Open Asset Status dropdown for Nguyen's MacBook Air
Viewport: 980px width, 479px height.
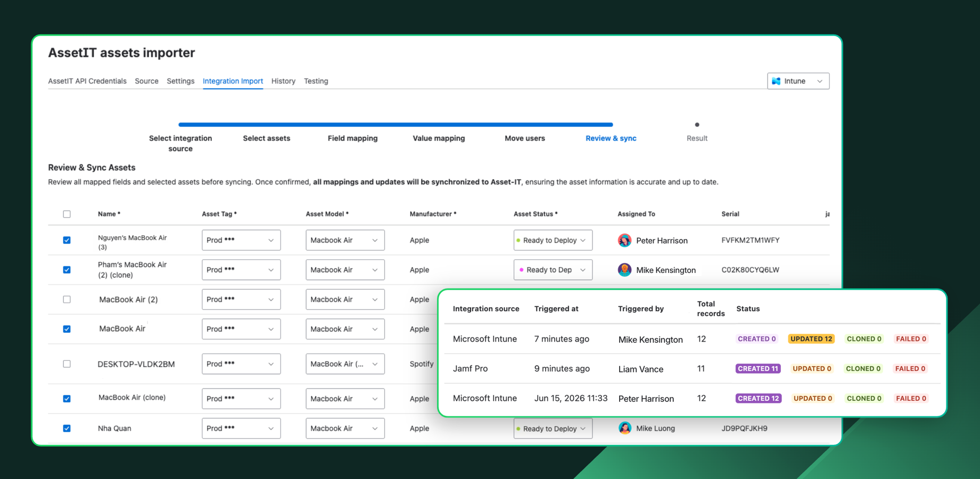(x=553, y=240)
